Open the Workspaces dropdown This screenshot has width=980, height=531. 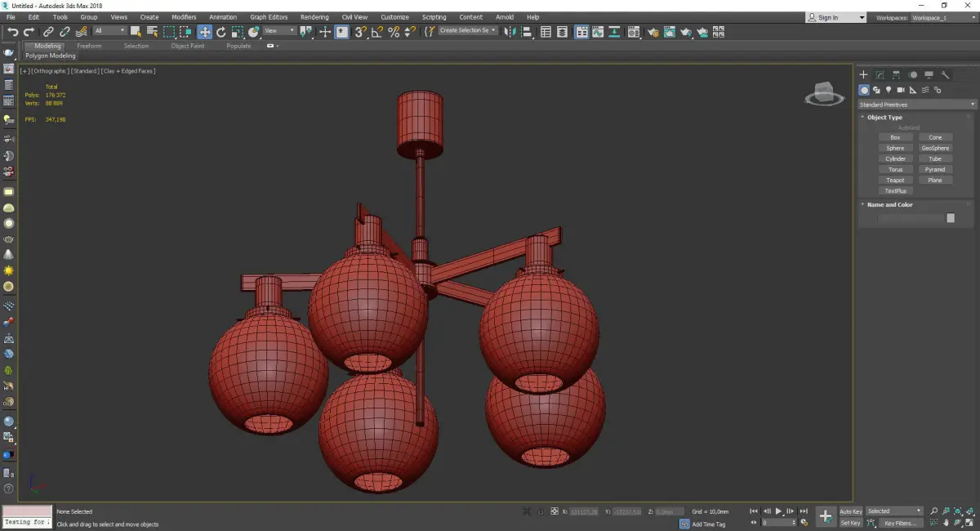[x=943, y=17]
